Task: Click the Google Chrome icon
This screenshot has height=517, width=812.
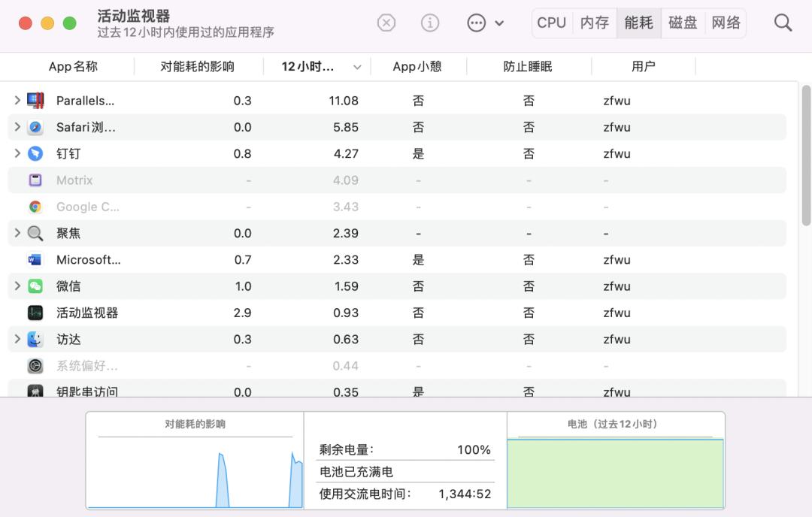Action: point(35,207)
